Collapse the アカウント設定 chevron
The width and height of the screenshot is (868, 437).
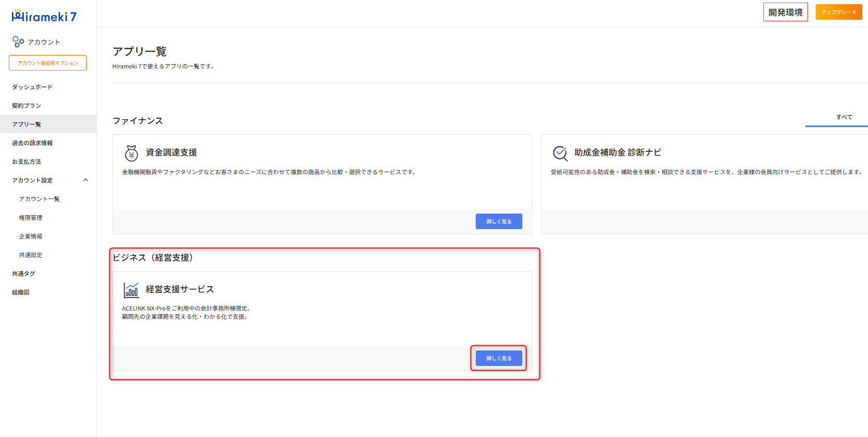tap(86, 180)
